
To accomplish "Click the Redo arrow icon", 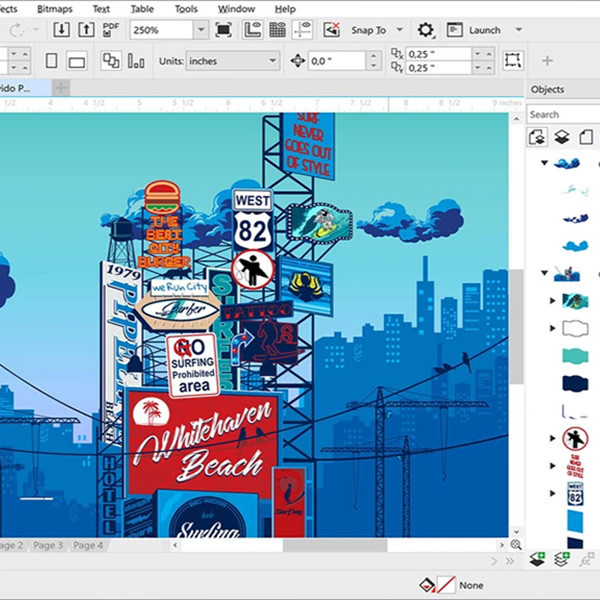I will pos(16,30).
